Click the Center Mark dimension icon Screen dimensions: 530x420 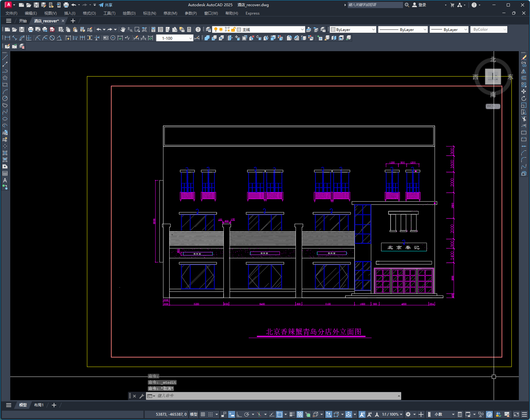(x=113, y=38)
